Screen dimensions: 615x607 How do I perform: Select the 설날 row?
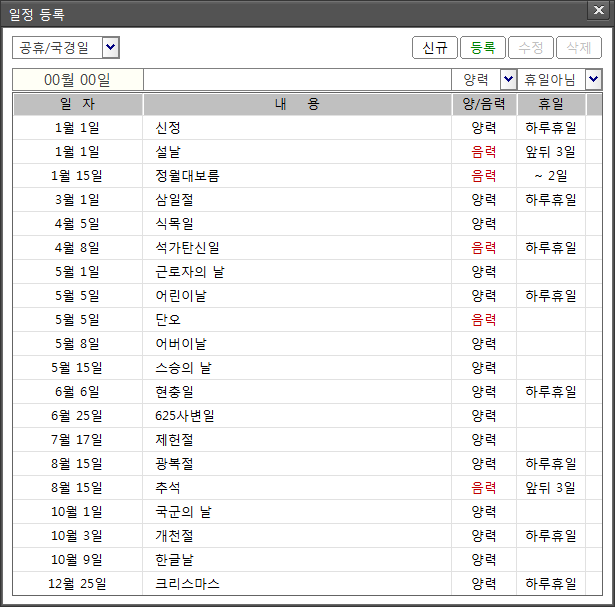(x=308, y=152)
